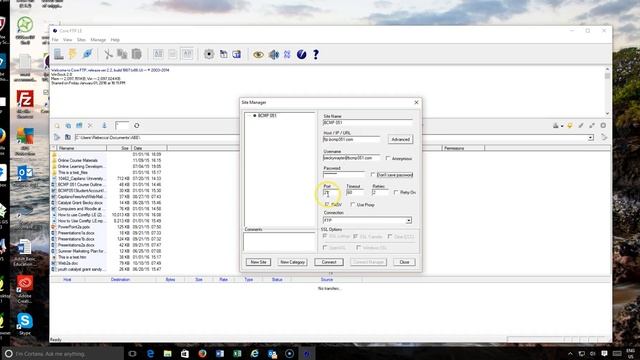Open the Sites menu

tap(81, 40)
